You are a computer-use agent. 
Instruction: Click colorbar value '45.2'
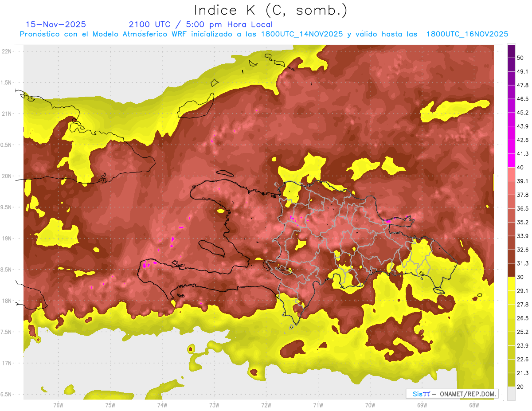pos(522,113)
